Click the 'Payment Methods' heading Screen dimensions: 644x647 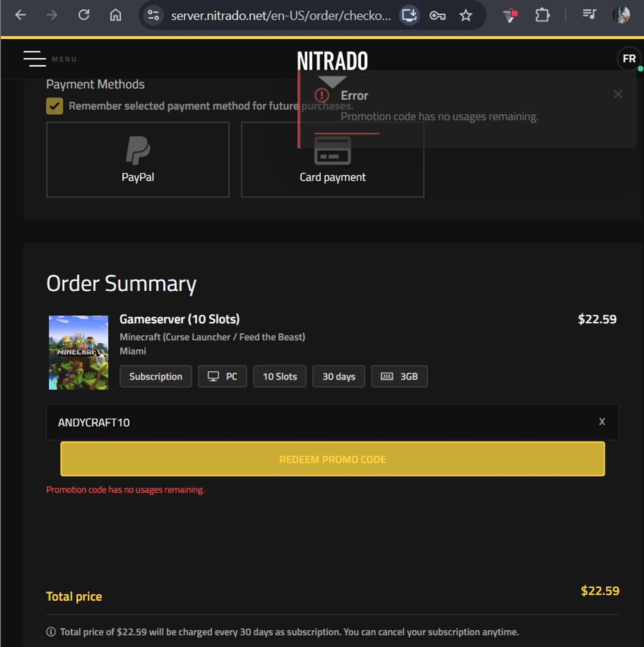click(95, 84)
